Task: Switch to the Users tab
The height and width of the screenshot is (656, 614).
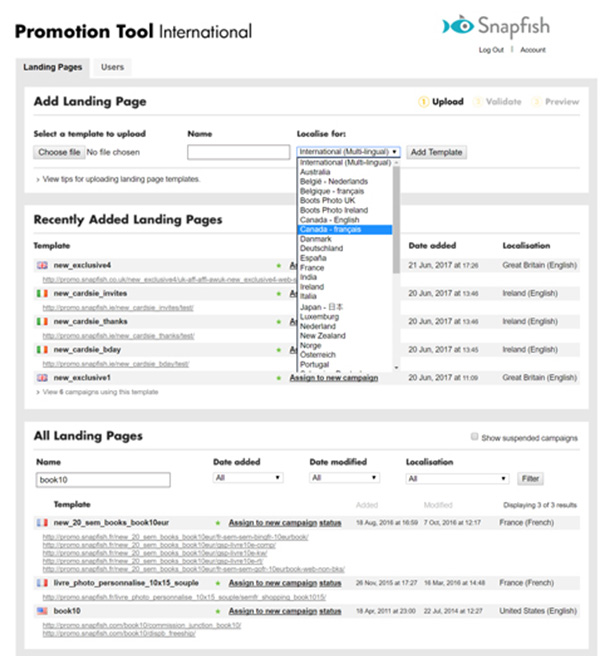Action: (111, 67)
